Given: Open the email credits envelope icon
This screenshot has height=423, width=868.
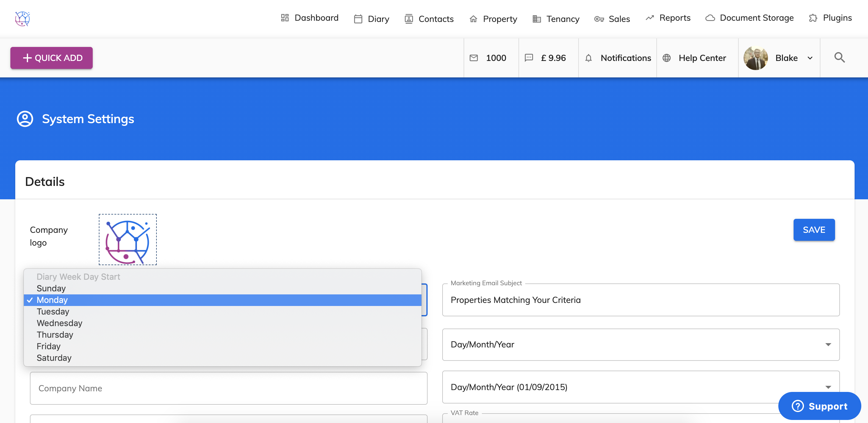Looking at the screenshot, I should point(473,58).
